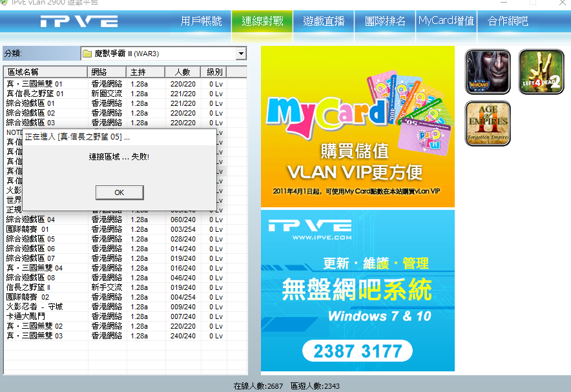This screenshot has height=392, width=571.
Task: Sort rooms by 級別 column header
Action: coord(214,72)
